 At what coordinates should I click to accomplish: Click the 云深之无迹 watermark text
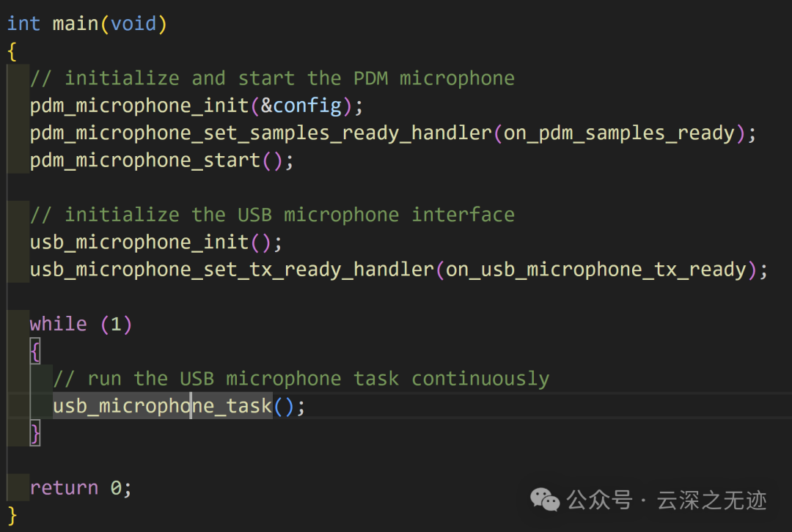coord(711,500)
